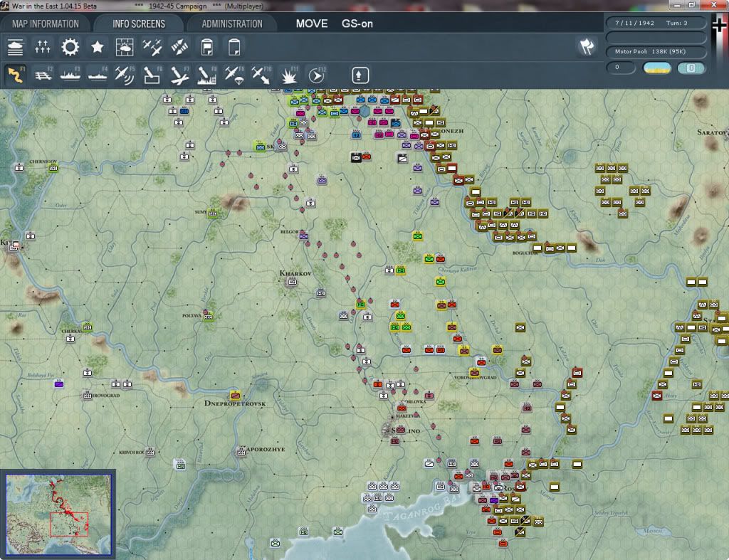Select the unit counter at Poltava

(x=209, y=317)
